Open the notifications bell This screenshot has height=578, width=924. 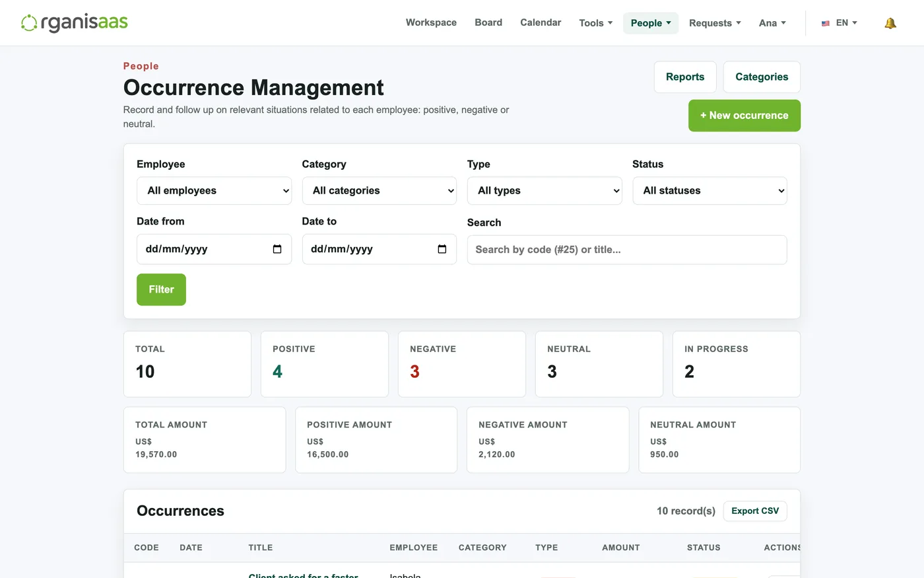click(890, 23)
